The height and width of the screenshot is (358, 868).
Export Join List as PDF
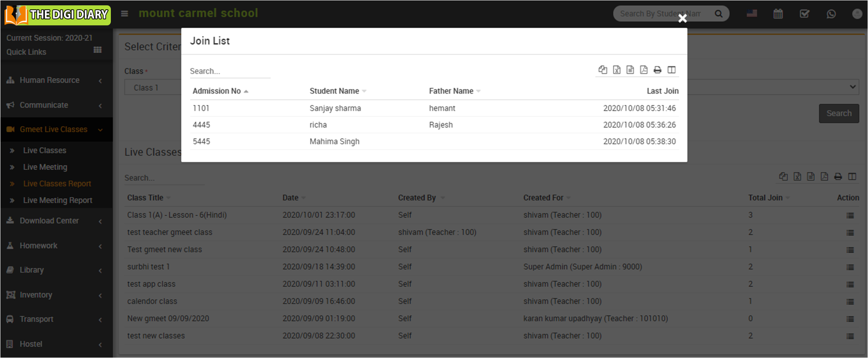[644, 70]
